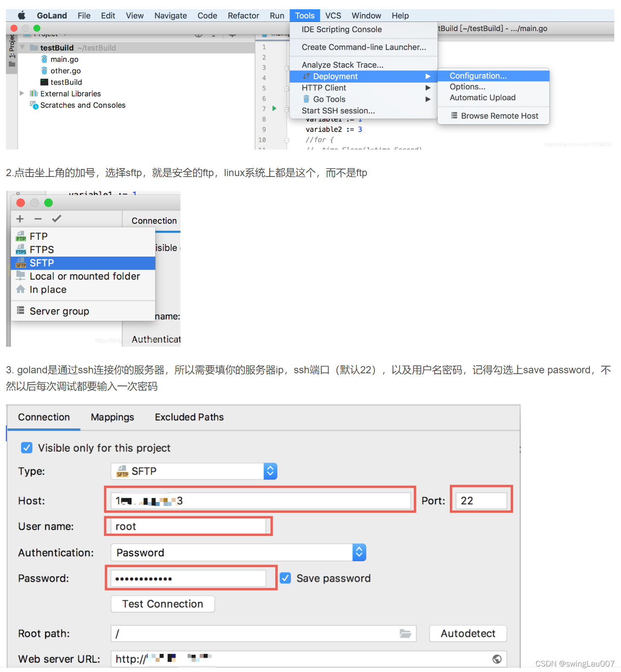Click the Host input field
The image size is (621, 672).
261,501
